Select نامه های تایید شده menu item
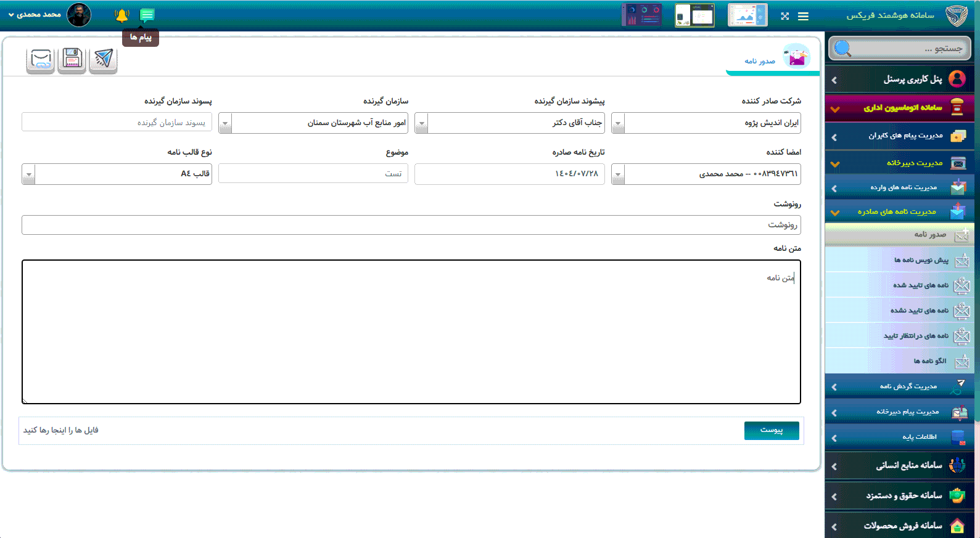 920,285
